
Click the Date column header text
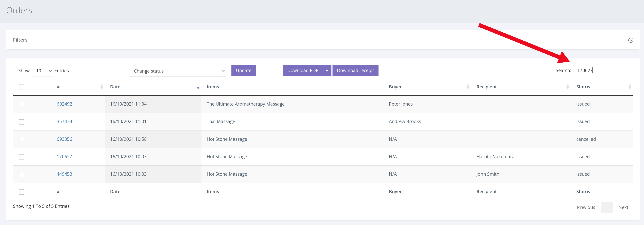(x=115, y=87)
